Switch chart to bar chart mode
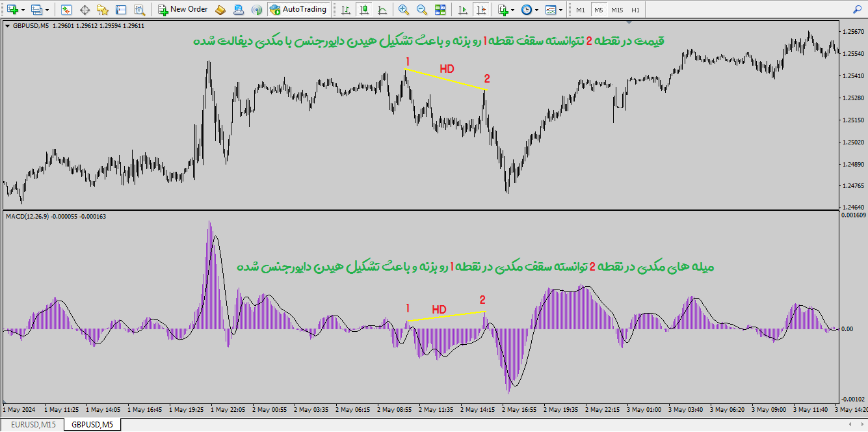The width and height of the screenshot is (868, 432). pyautogui.click(x=345, y=10)
